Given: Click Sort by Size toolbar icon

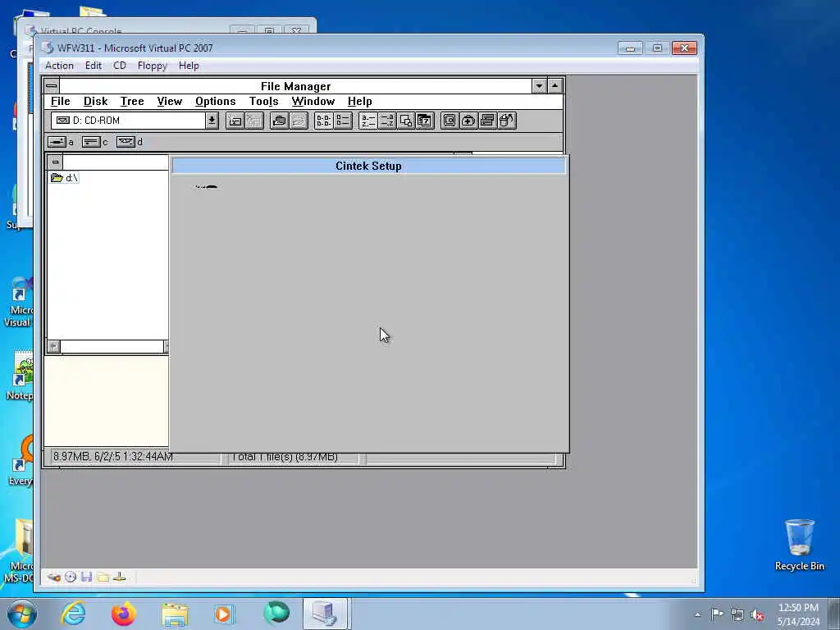Looking at the screenshot, I should tap(405, 121).
